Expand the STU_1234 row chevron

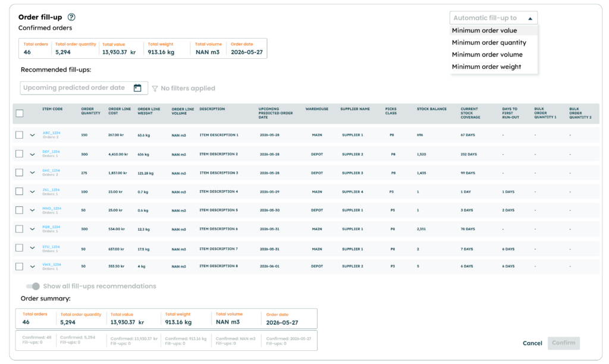click(x=32, y=248)
